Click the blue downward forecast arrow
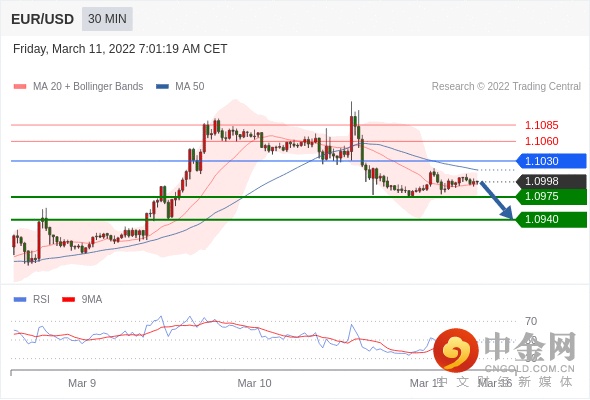Viewport: 590px width, 400px height. (497, 200)
